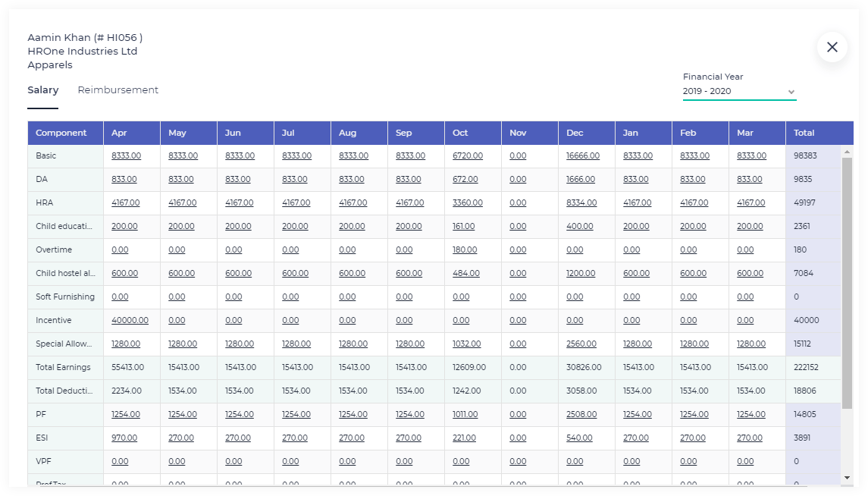Select the Total Deducti... row label
This screenshot has width=868, height=496.
64,391
